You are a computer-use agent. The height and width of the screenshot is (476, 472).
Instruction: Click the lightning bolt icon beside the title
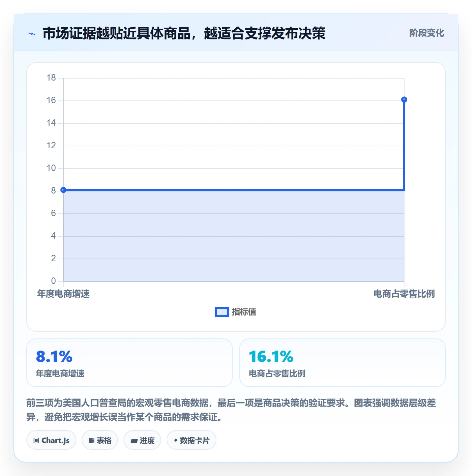tap(32, 34)
